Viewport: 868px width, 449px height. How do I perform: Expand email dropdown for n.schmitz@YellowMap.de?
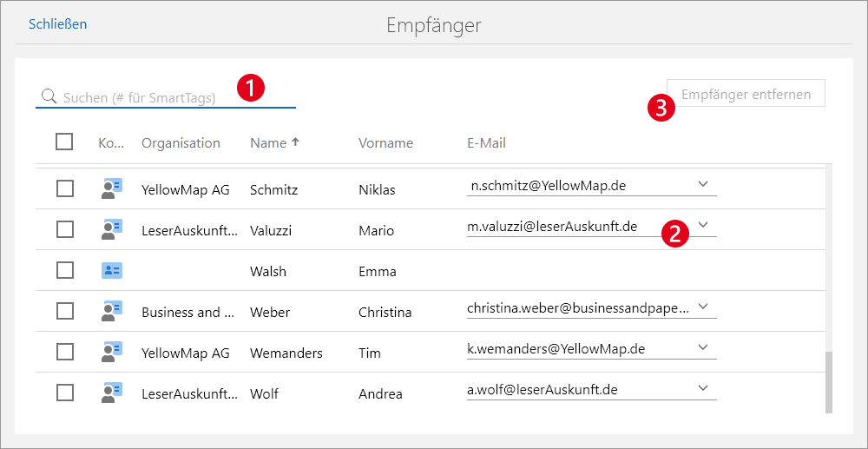703,184
